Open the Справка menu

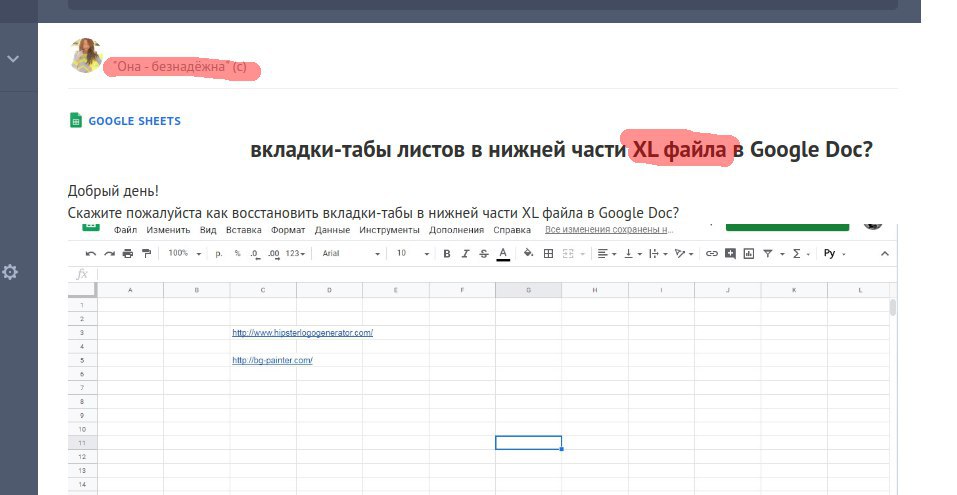coord(512,230)
